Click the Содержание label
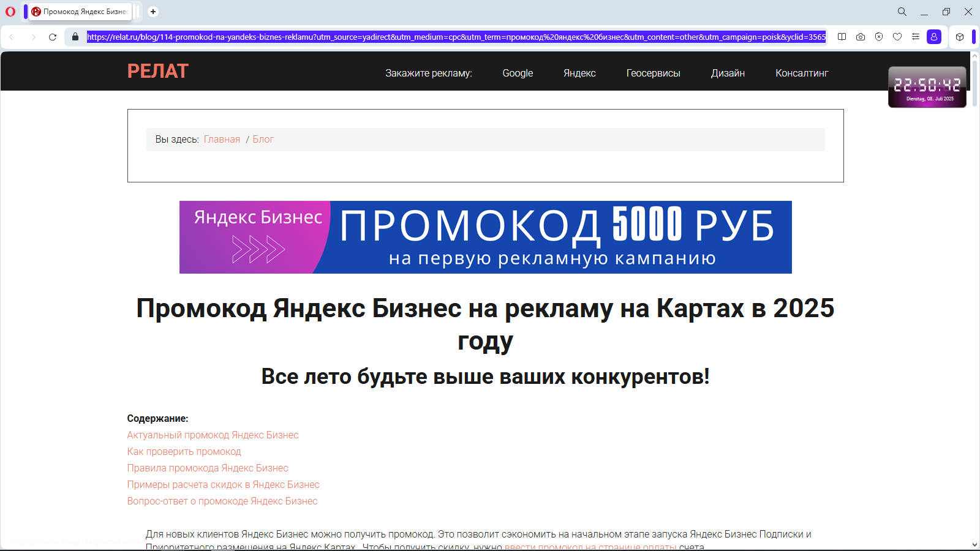 coord(157,418)
